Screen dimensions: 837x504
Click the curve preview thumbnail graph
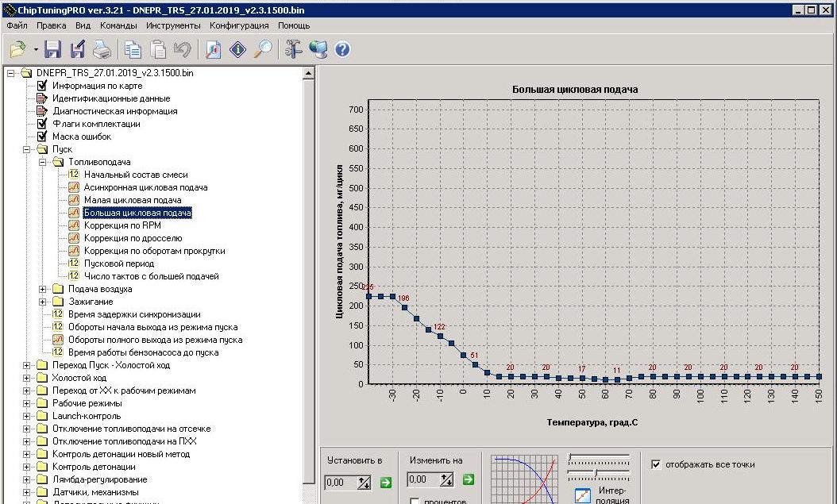click(524, 479)
